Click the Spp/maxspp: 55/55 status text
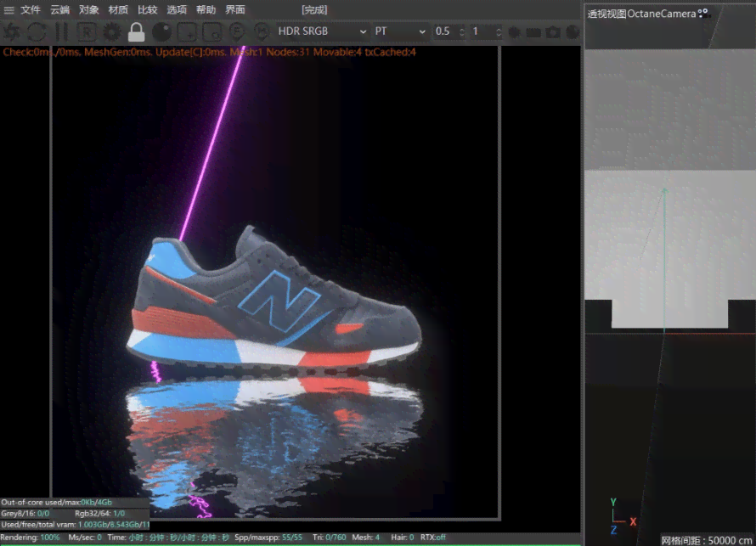The image size is (756, 546). (268, 537)
